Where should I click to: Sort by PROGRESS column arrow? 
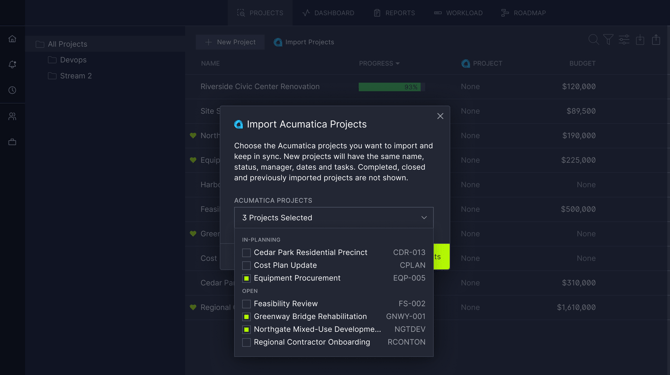398,64
